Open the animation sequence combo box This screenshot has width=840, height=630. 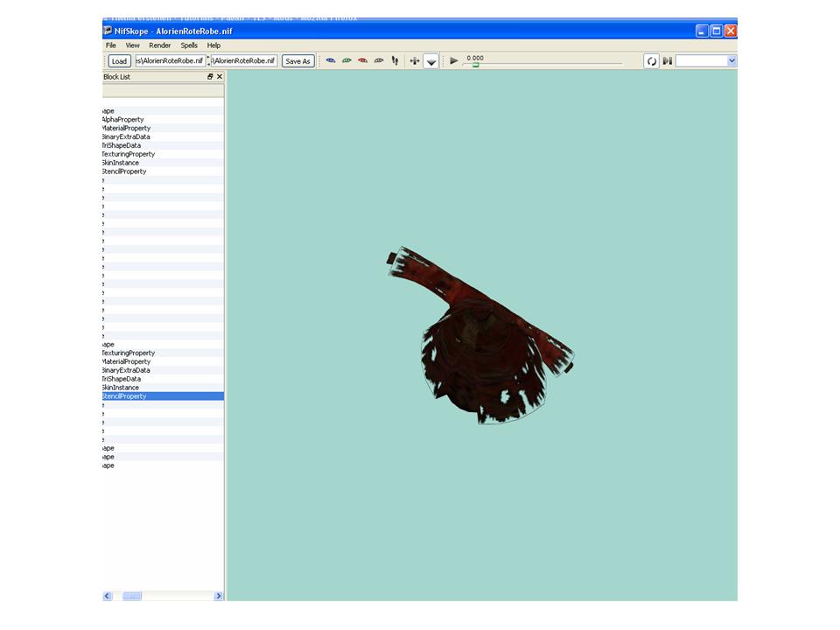[706, 61]
